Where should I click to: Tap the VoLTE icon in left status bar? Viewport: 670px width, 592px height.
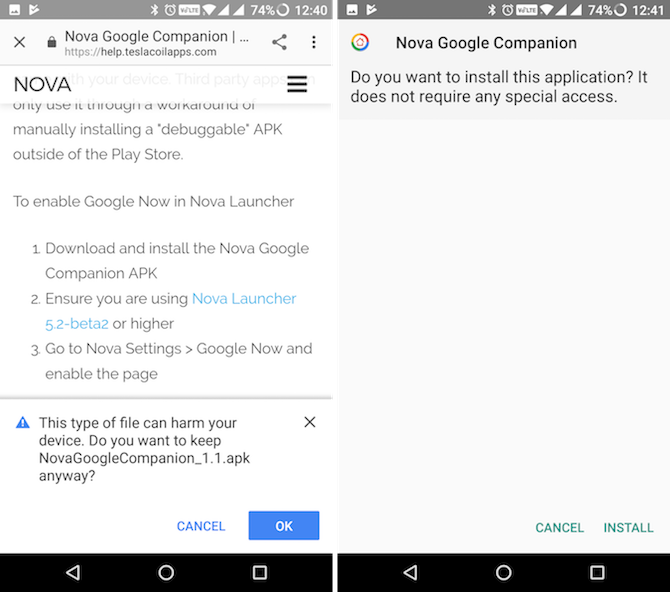tap(189, 9)
